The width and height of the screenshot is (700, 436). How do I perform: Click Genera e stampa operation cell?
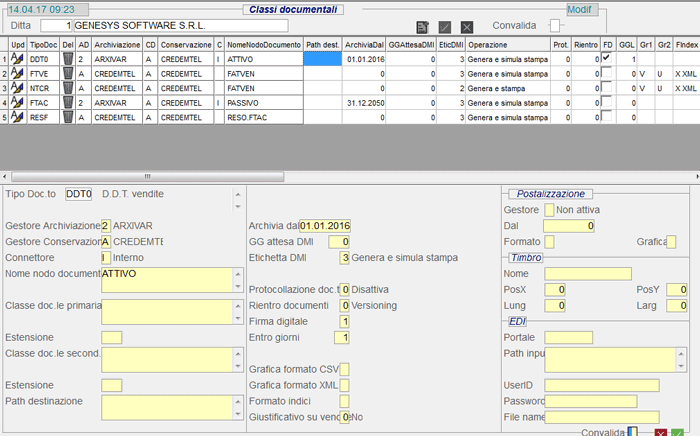point(508,88)
